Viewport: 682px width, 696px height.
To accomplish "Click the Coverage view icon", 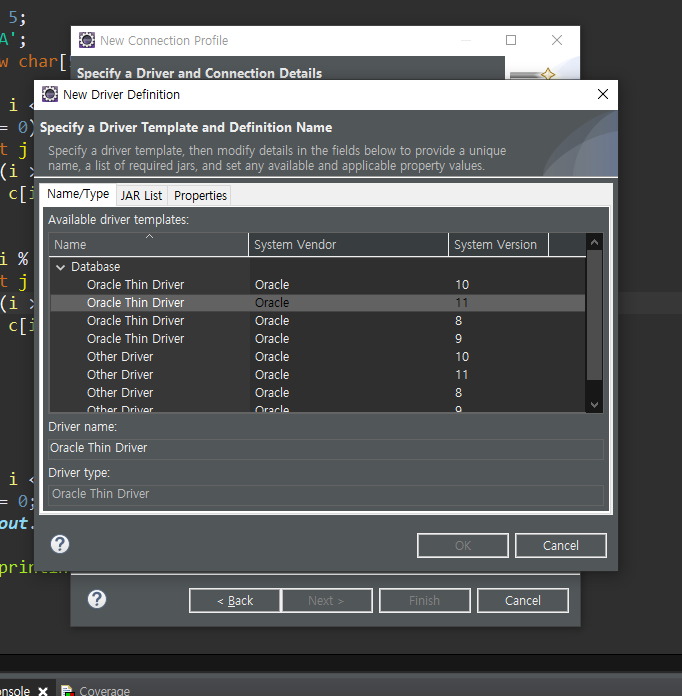I will coord(67,691).
